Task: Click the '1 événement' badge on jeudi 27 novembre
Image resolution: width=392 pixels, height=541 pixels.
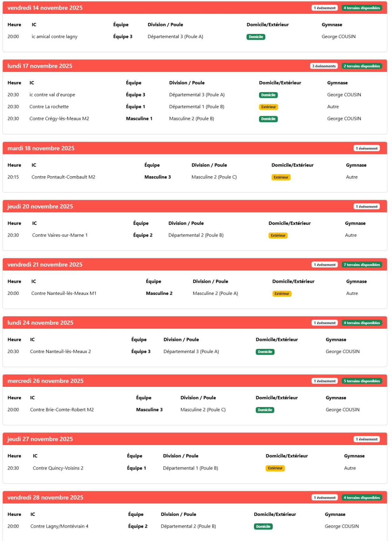Action: tap(367, 439)
